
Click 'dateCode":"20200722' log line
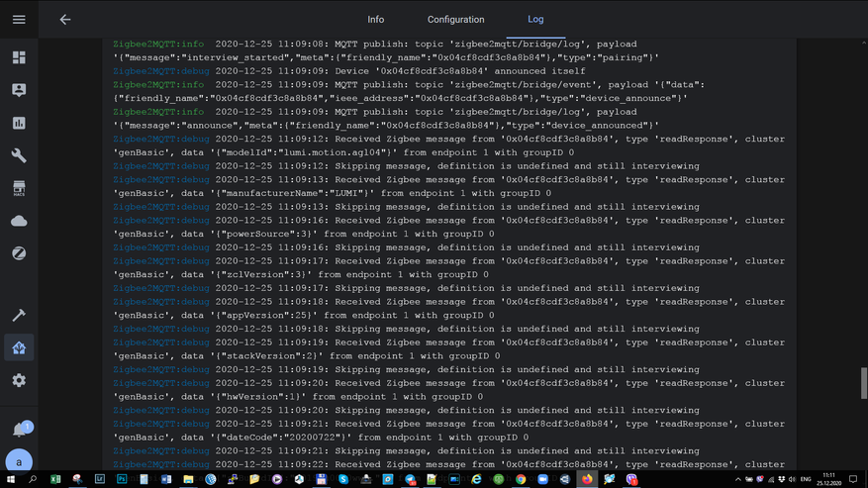(281, 438)
